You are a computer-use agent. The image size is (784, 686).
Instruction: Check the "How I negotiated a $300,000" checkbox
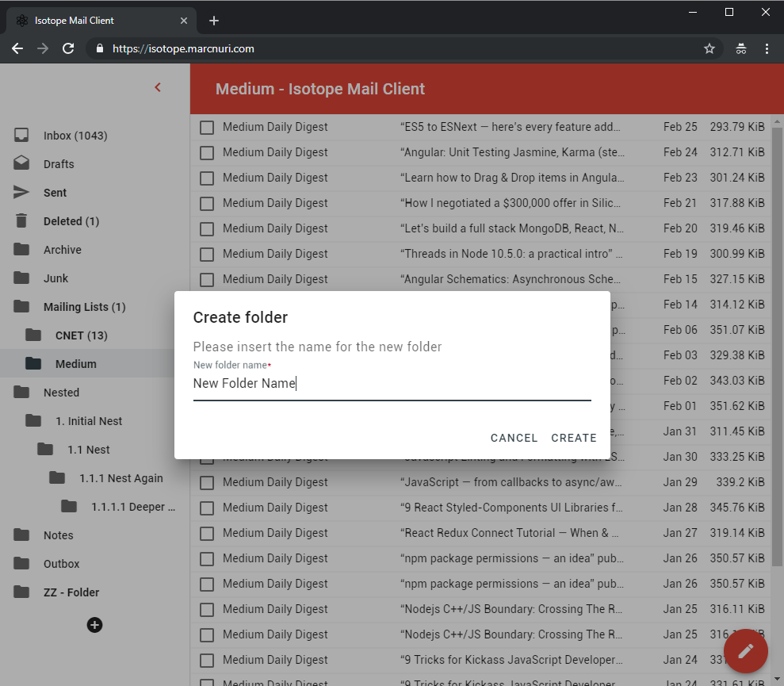(206, 203)
